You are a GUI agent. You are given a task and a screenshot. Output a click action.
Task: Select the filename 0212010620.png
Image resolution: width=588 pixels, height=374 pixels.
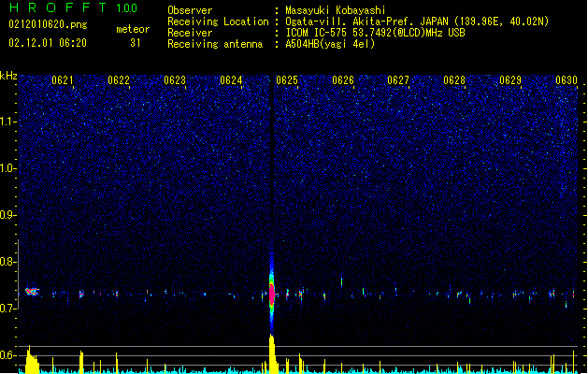pos(48,24)
